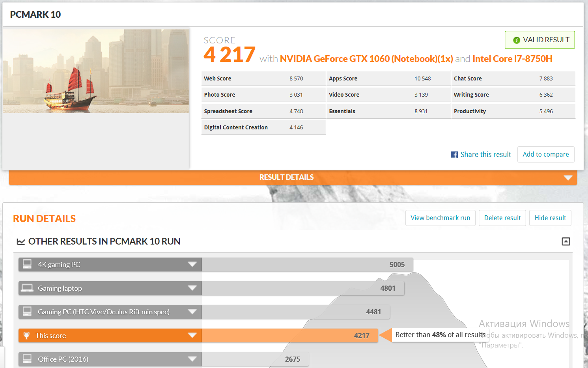This screenshot has width=588, height=368.
Task: Expand the Result Details bar arrow
Action: coord(568,177)
